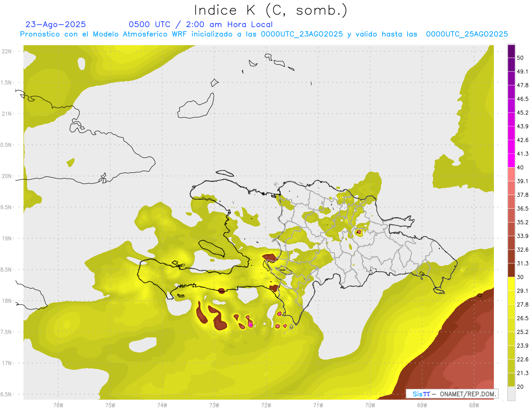Click the '71W' longitude label
Image resolution: width=532 pixels, height=411 pixels.
(318, 405)
